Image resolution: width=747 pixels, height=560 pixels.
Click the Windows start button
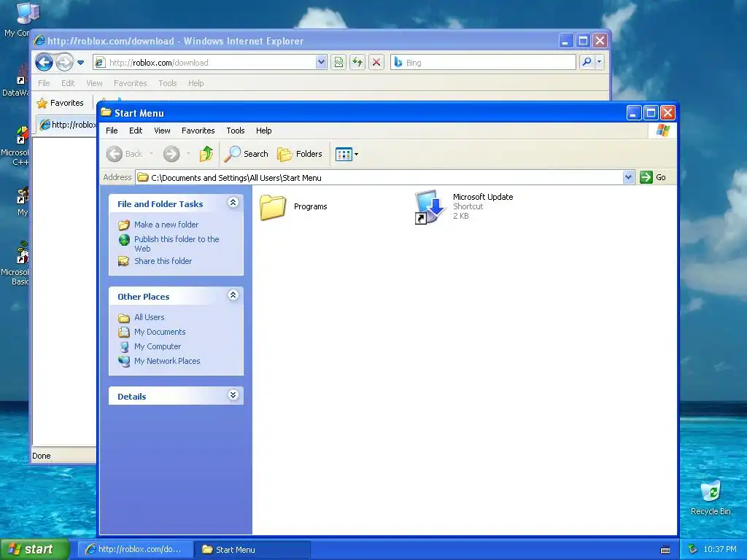click(34, 550)
